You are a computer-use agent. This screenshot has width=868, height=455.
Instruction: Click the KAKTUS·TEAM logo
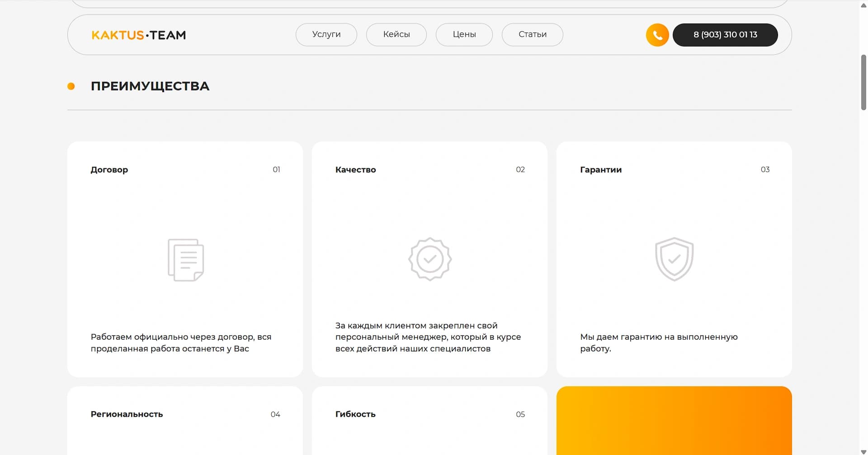tap(139, 35)
